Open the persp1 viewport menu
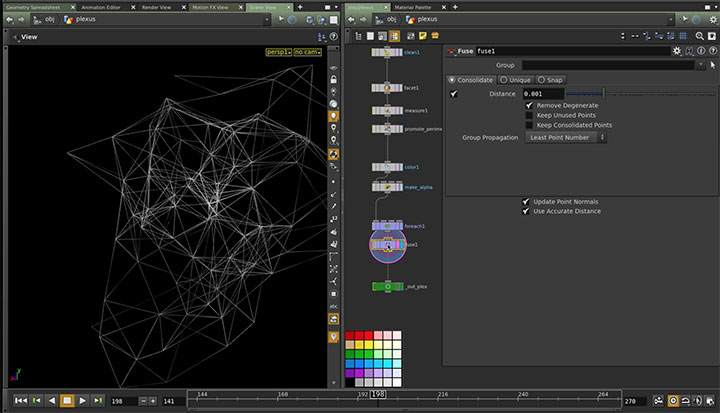Screen dimensions: 720x413 pos(278,52)
